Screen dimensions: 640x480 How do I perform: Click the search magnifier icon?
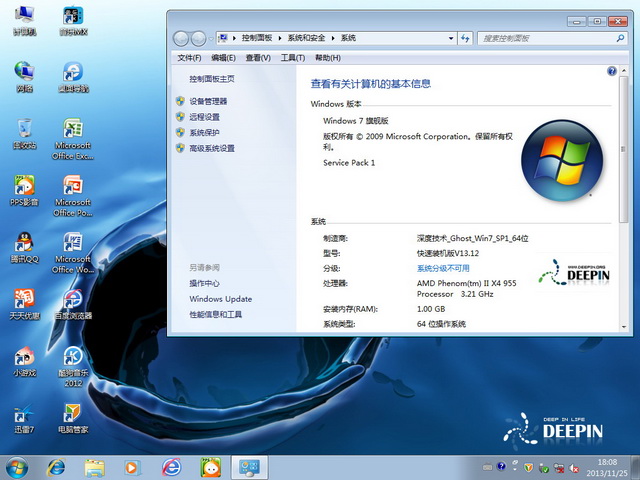click(x=620, y=38)
